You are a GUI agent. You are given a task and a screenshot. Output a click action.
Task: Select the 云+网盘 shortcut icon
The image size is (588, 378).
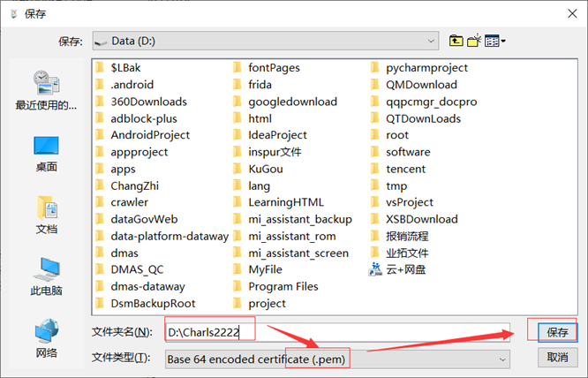point(375,269)
